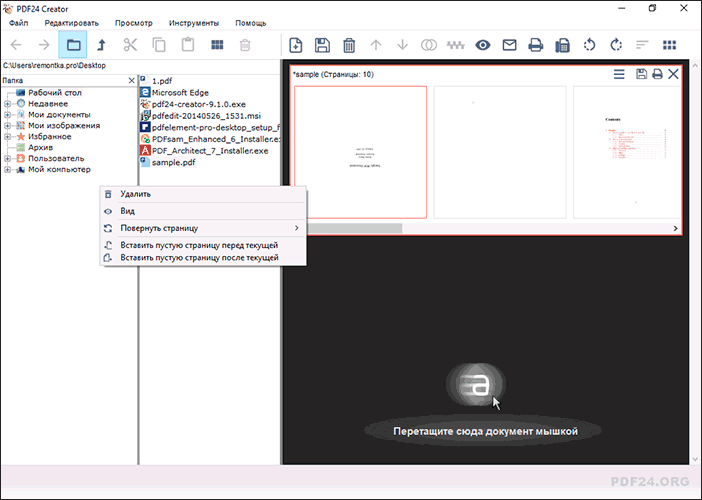The image size is (702, 500).
Task: Paste from clipboard icon
Action: point(188,45)
